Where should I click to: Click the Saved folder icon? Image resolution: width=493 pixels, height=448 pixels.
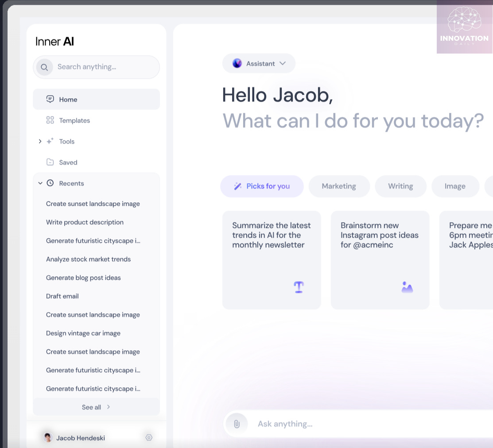[x=50, y=162]
